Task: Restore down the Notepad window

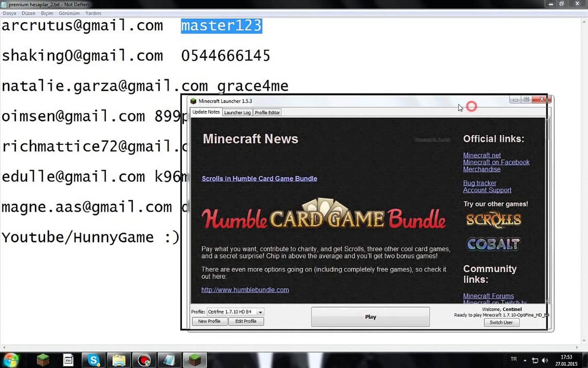Action: click(x=561, y=4)
